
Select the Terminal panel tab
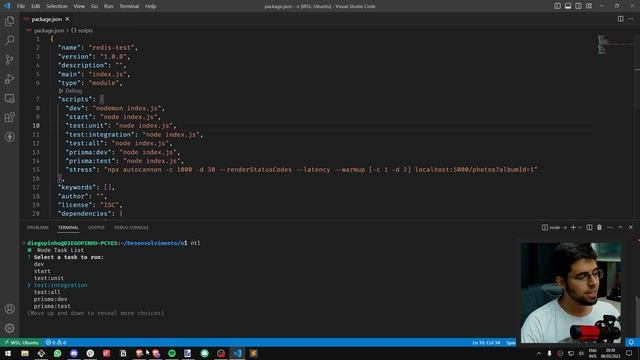click(x=68, y=227)
